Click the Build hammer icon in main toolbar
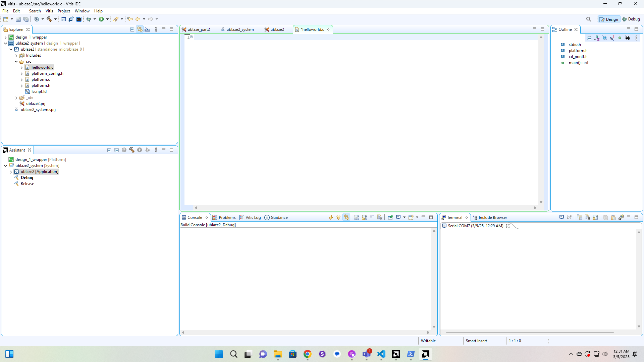 pos(49,19)
